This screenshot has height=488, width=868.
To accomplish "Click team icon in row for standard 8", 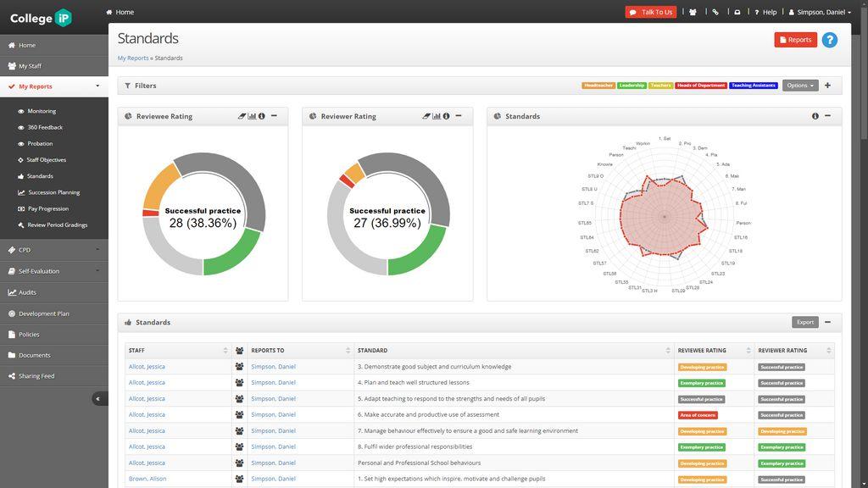I will tap(239, 446).
